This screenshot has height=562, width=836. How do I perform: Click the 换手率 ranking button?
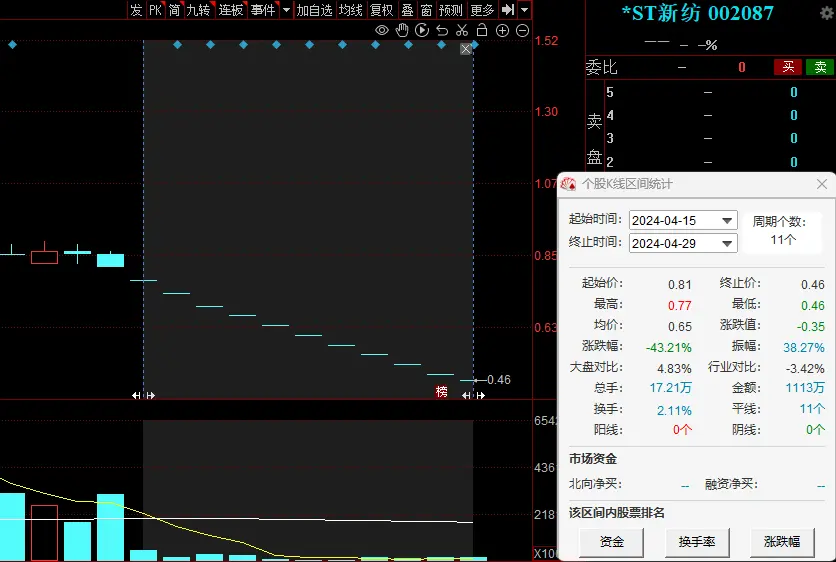(697, 542)
